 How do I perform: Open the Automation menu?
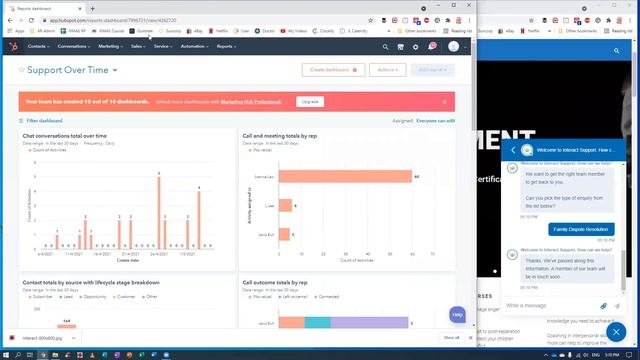tap(194, 47)
